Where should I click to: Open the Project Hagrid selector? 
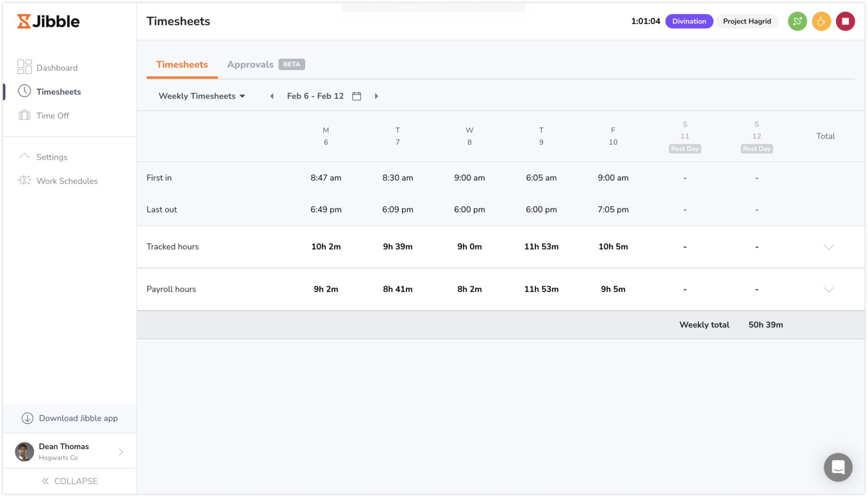[x=747, y=21]
